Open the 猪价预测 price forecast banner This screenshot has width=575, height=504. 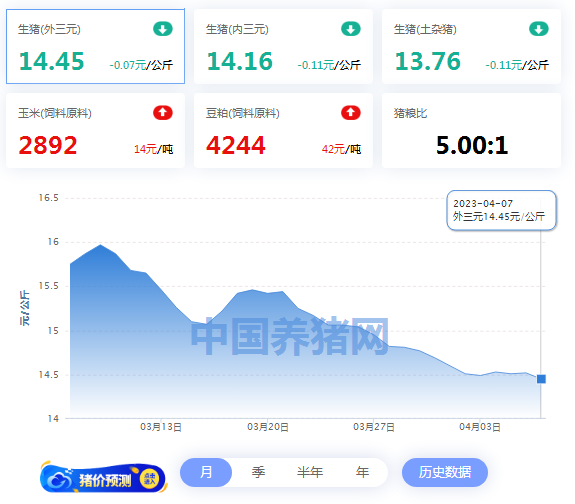[x=103, y=478]
